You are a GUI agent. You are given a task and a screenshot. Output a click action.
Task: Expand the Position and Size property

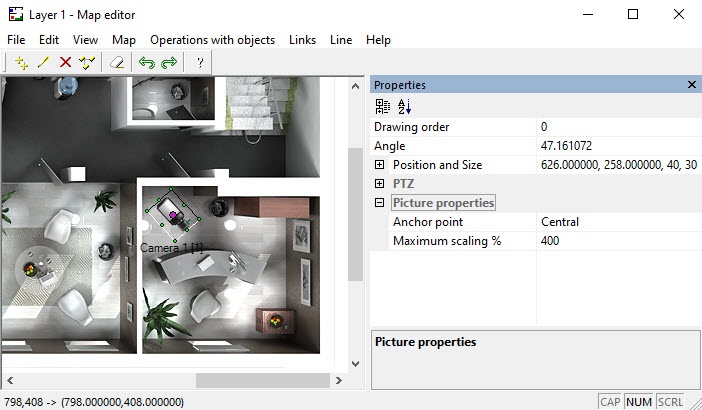coord(379,165)
